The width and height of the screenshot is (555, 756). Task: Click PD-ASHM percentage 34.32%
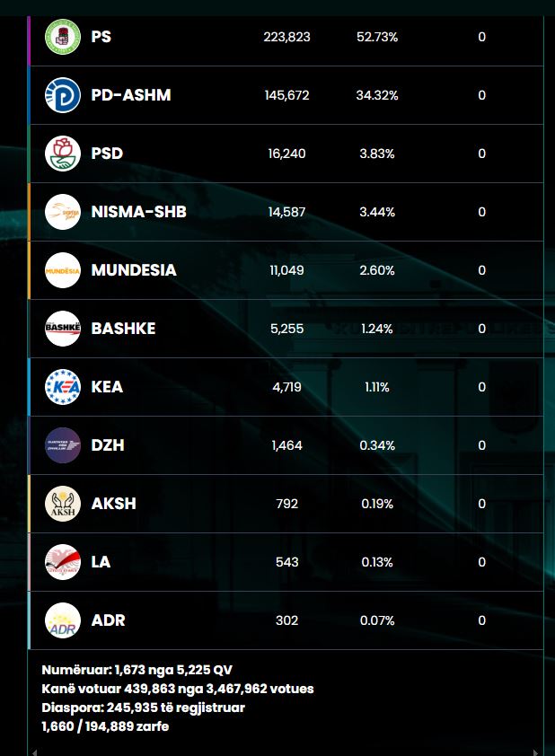(377, 95)
